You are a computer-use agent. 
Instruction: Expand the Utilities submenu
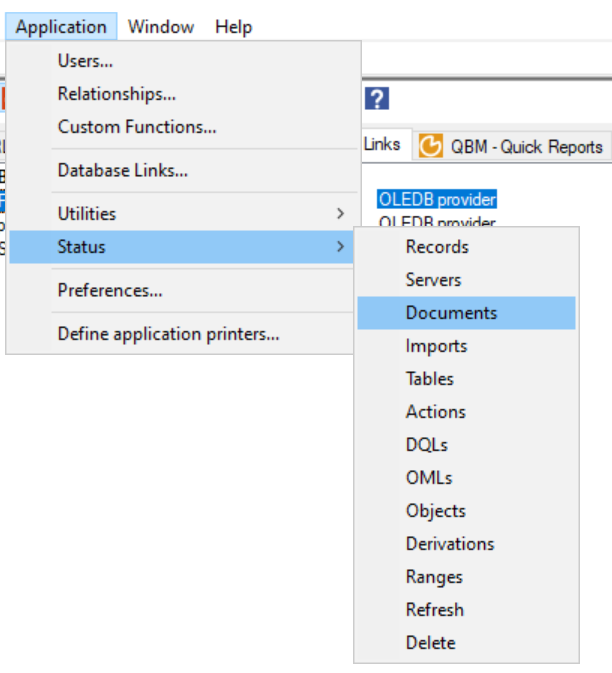87,214
